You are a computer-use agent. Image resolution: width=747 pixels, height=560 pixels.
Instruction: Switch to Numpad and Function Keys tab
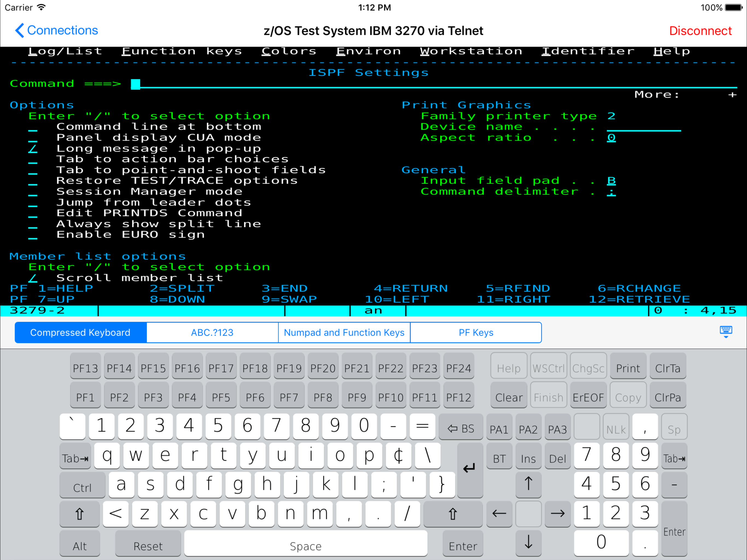tap(344, 333)
